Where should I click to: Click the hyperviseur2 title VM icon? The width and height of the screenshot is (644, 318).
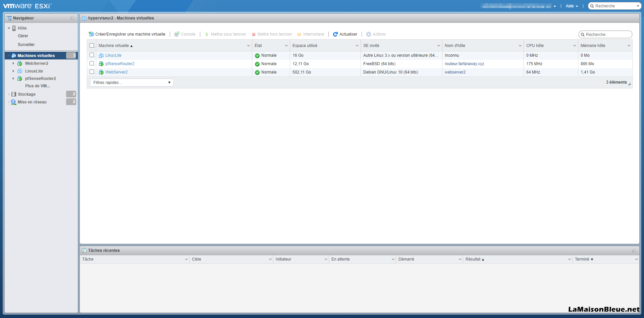point(84,18)
